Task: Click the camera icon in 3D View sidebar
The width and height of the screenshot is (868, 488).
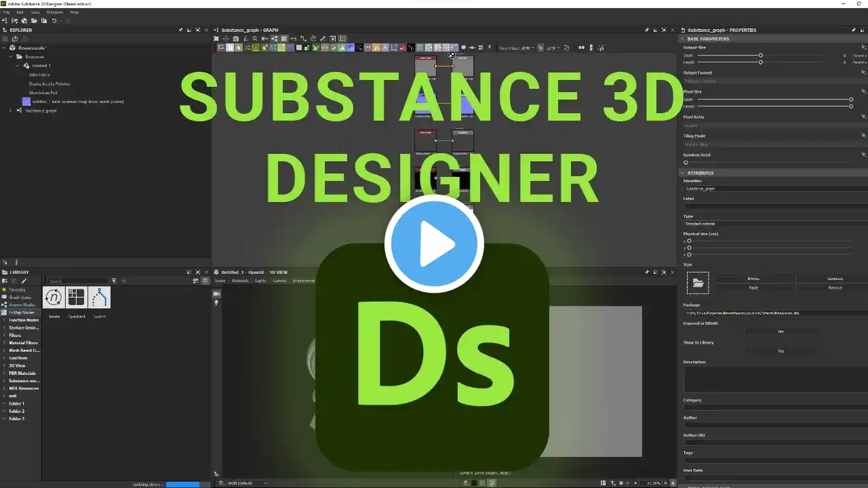Action: (216, 293)
